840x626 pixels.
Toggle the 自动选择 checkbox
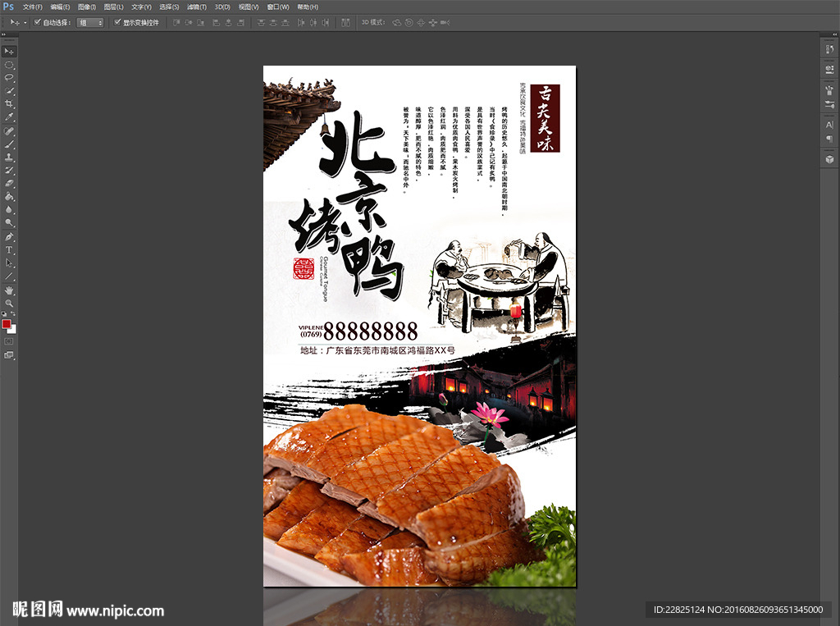pos(38,22)
